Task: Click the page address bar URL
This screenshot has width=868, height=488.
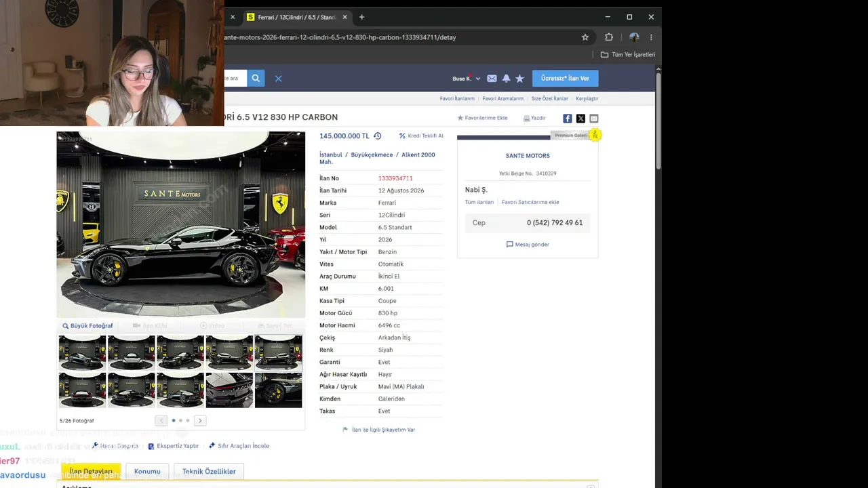Action: coord(340,37)
